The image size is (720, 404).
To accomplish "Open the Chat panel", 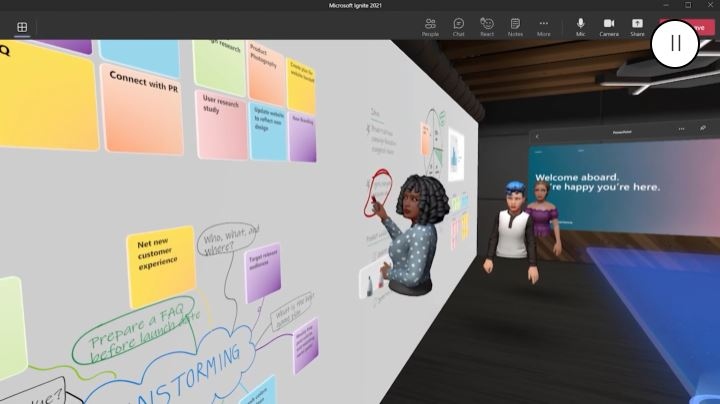I will [458, 27].
